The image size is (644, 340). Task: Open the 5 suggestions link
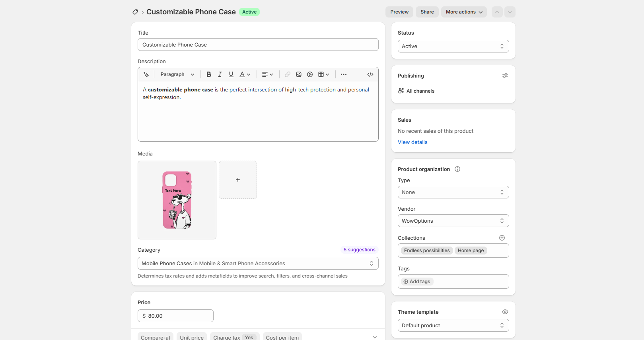360,250
